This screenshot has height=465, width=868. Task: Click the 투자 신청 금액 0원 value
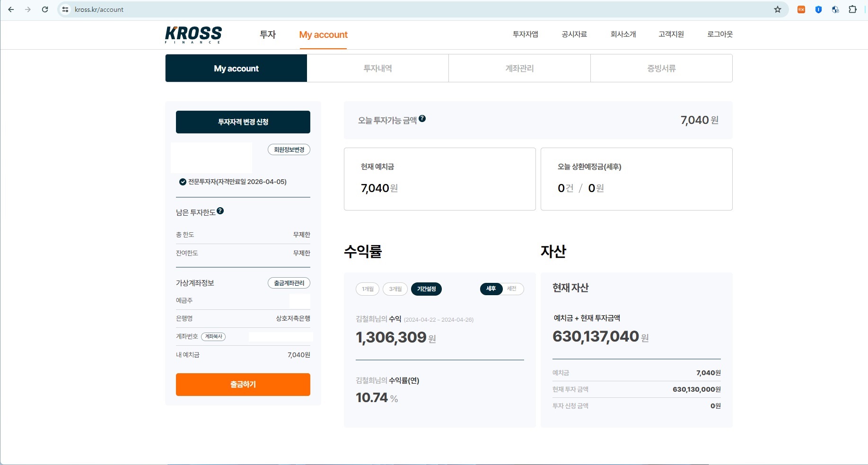coord(716,406)
